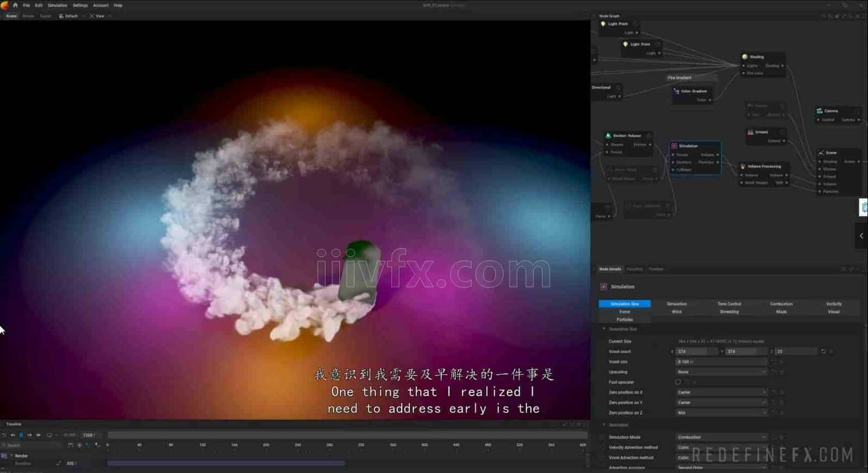Enable the Fast upscaler checkbox
Screen dimensions: 868x473
678,382
